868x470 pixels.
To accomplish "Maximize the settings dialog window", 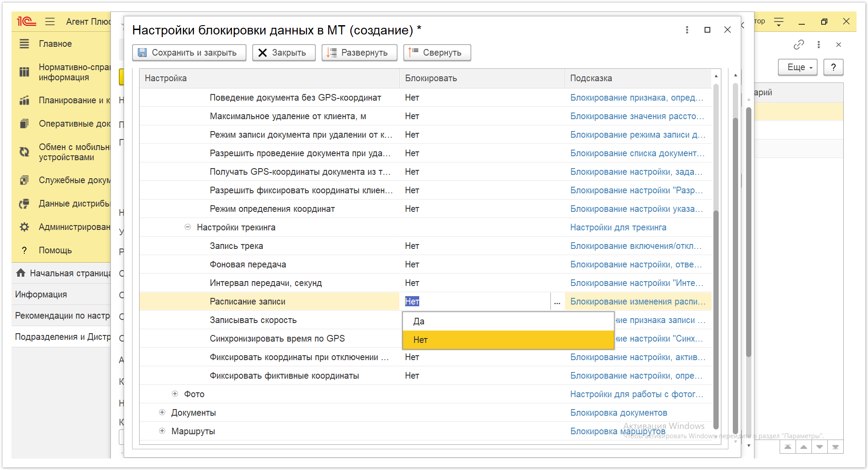I will 707,30.
